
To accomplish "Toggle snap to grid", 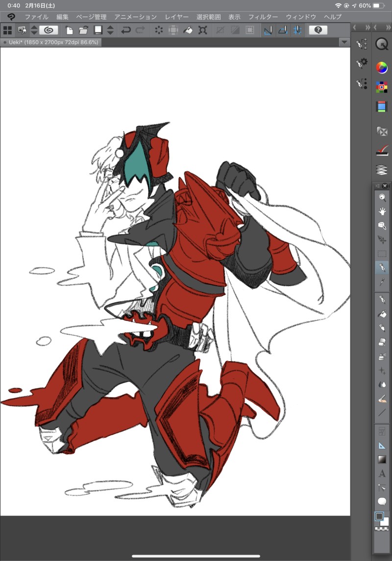I will click(x=297, y=30).
